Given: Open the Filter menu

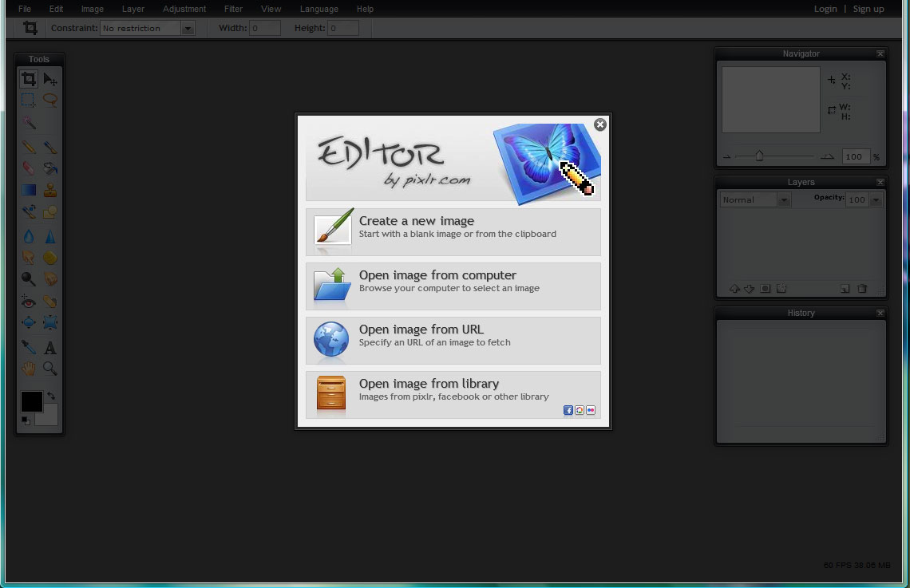Looking at the screenshot, I should [233, 9].
